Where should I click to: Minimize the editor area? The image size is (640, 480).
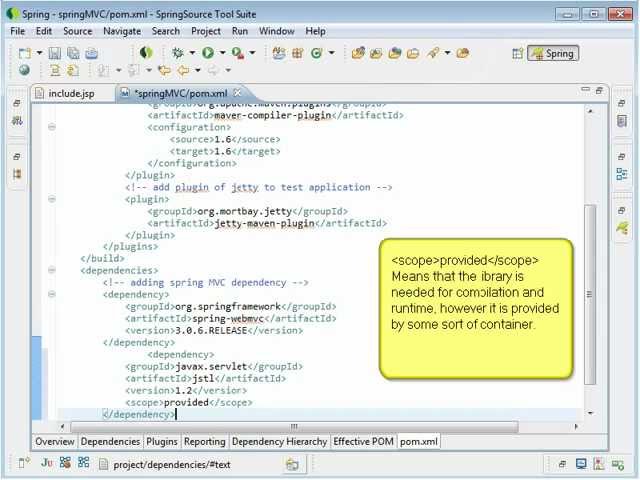point(585,89)
